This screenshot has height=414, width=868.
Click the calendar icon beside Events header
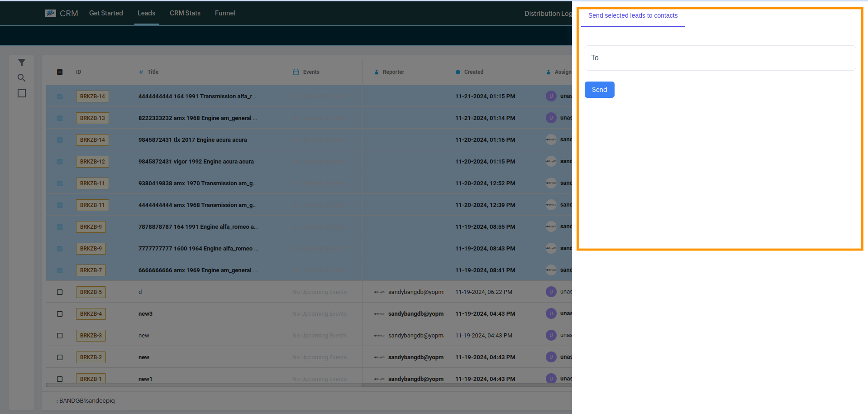[x=296, y=72]
